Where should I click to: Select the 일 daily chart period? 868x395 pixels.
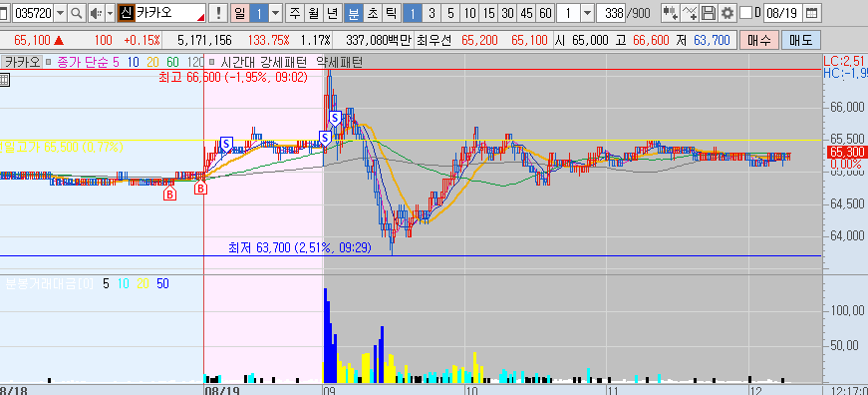point(240,13)
